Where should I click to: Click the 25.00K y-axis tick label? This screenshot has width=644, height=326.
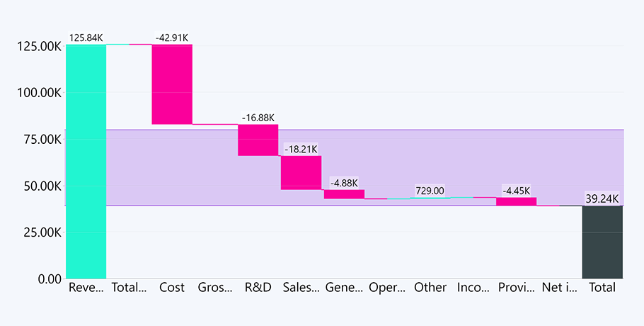point(38,232)
